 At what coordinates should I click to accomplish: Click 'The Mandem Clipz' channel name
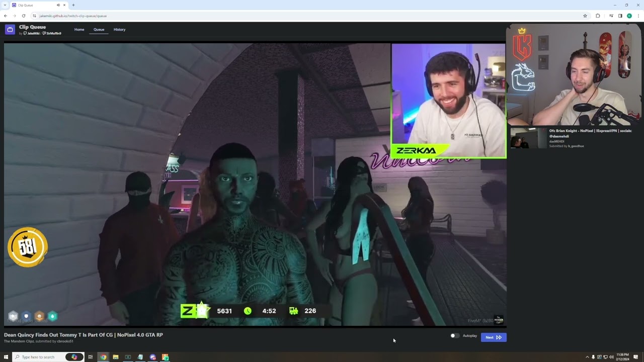click(x=19, y=341)
